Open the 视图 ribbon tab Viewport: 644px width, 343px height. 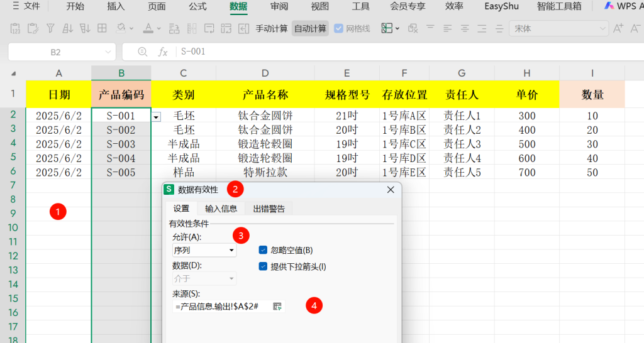320,6
